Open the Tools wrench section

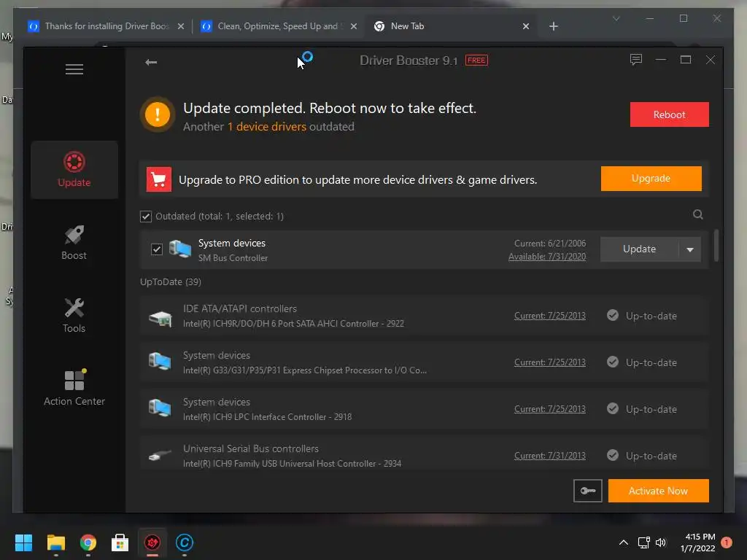click(74, 315)
